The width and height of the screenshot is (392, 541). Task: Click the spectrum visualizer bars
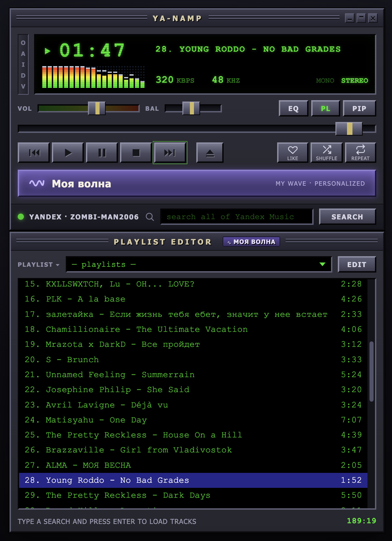tap(93, 77)
